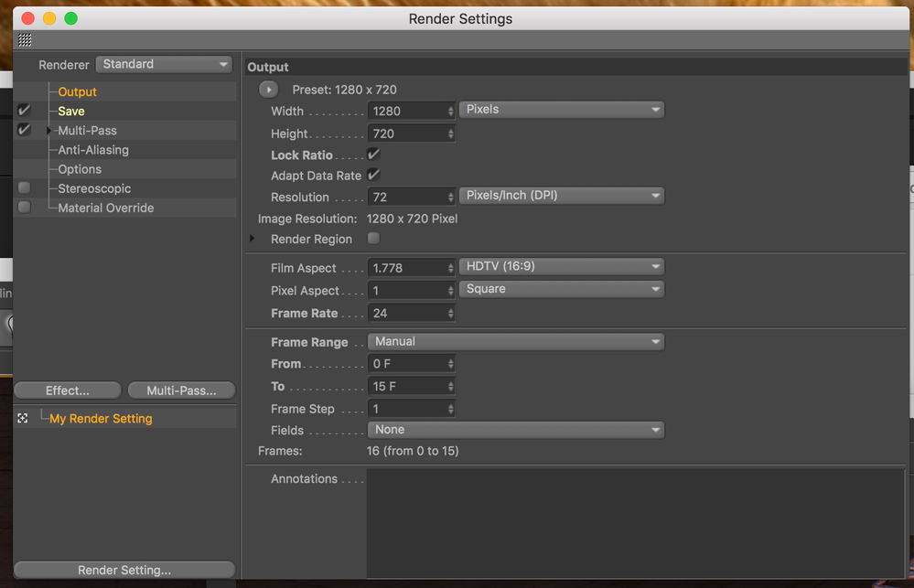Click the Frame Step stepper arrows

(450, 409)
